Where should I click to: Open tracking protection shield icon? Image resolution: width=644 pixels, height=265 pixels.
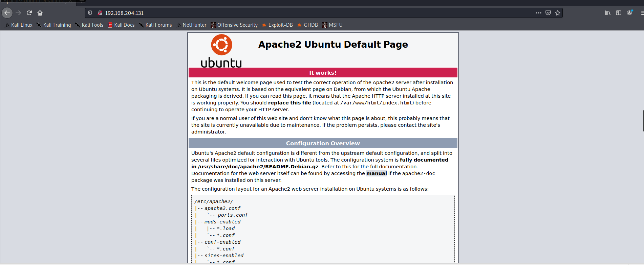point(90,13)
